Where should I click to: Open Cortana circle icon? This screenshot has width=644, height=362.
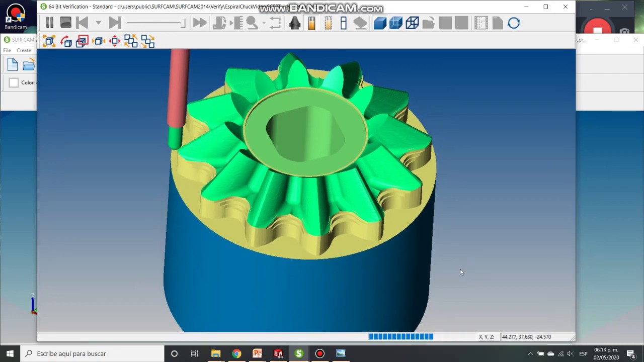coord(174,353)
